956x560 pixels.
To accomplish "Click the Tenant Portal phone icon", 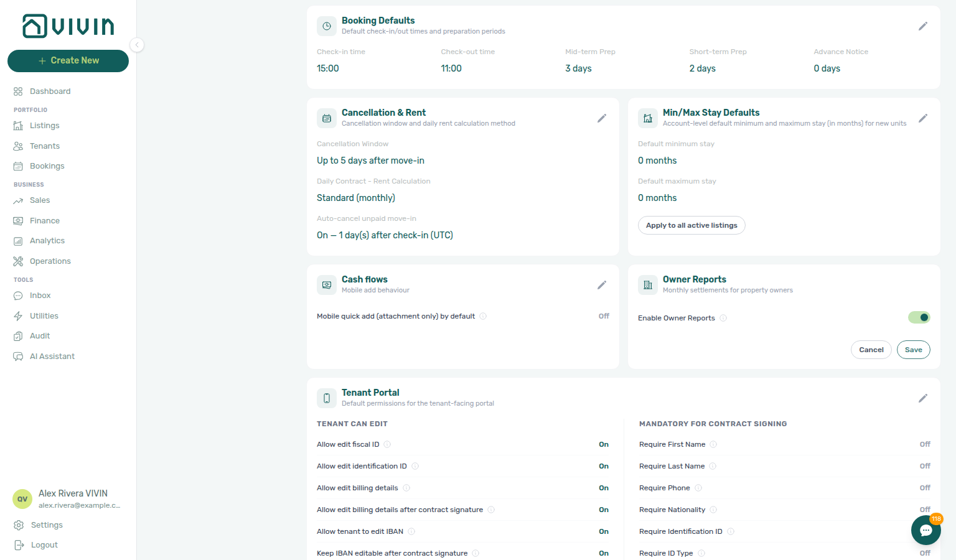I will click(327, 398).
